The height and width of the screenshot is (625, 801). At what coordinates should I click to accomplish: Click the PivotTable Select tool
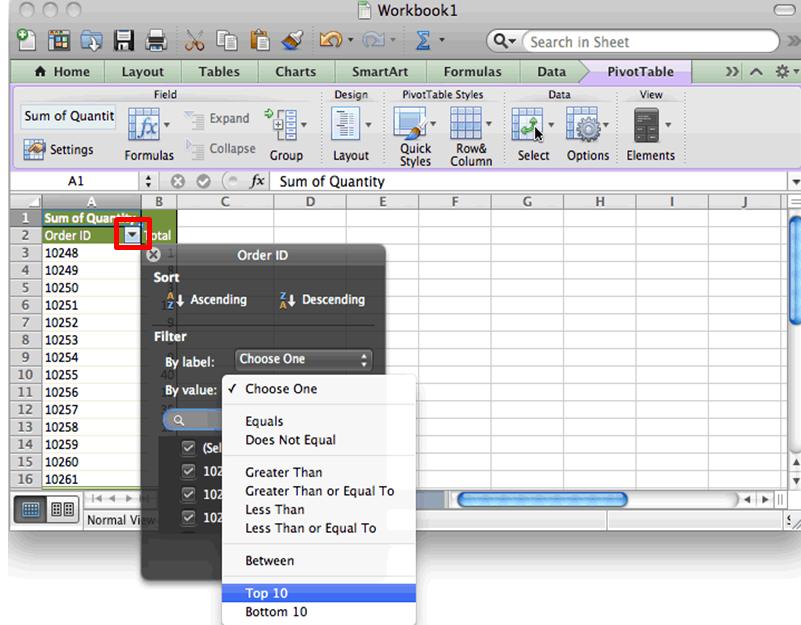pyautogui.click(x=528, y=124)
